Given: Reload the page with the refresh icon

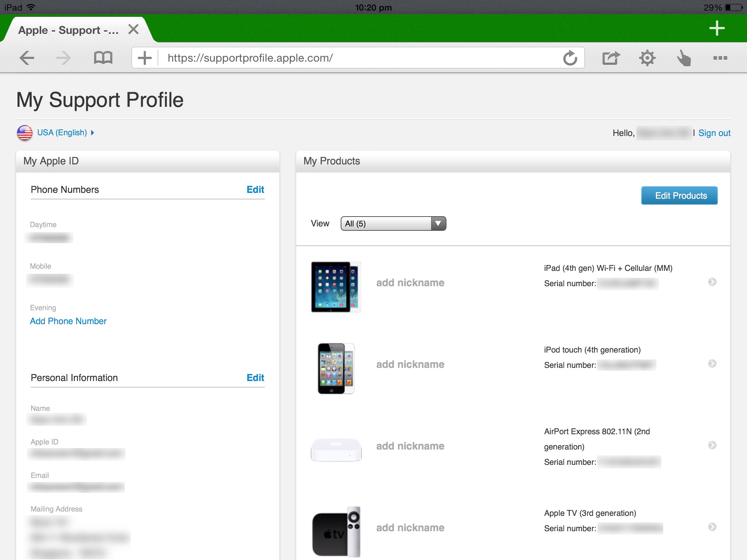Looking at the screenshot, I should point(570,58).
